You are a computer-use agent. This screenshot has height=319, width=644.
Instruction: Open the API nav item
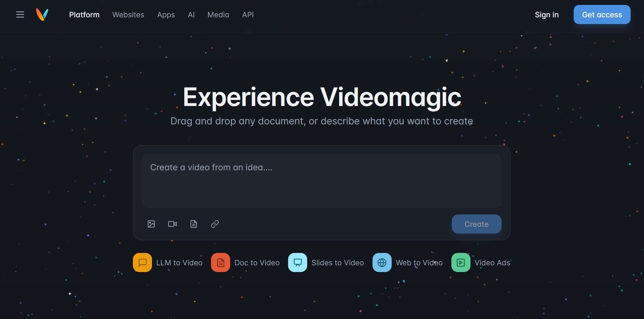[248, 14]
